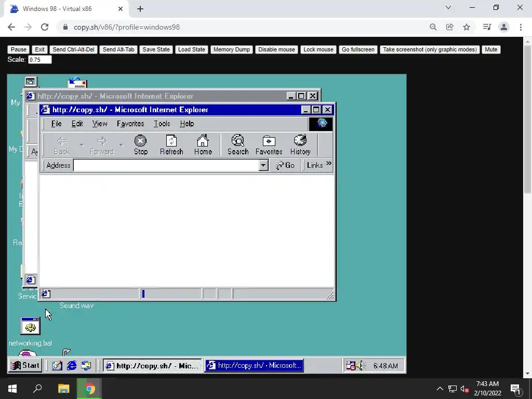Toggle the Mute emulator button
532x399 pixels.
(x=491, y=49)
